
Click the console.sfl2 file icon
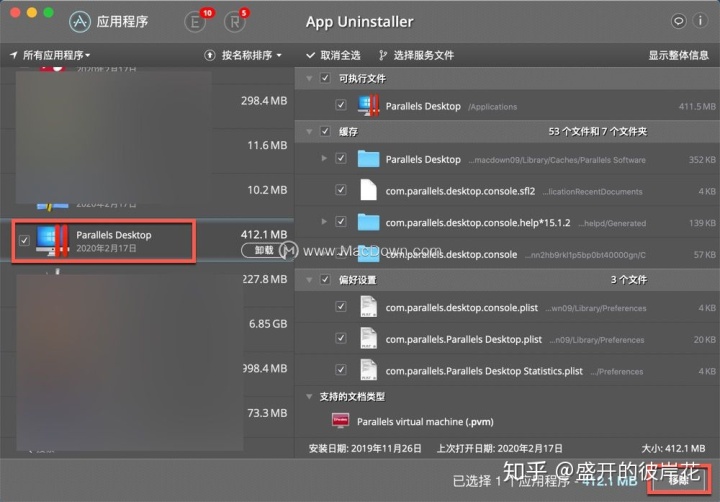click(368, 190)
